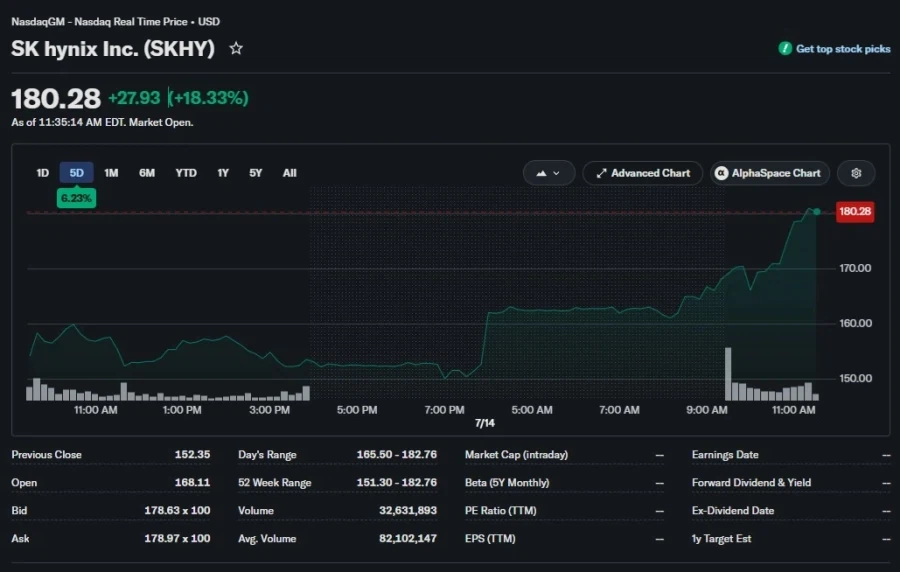Click the Ask value 178.97 x 100
This screenshot has height=572, width=900.
coord(177,538)
